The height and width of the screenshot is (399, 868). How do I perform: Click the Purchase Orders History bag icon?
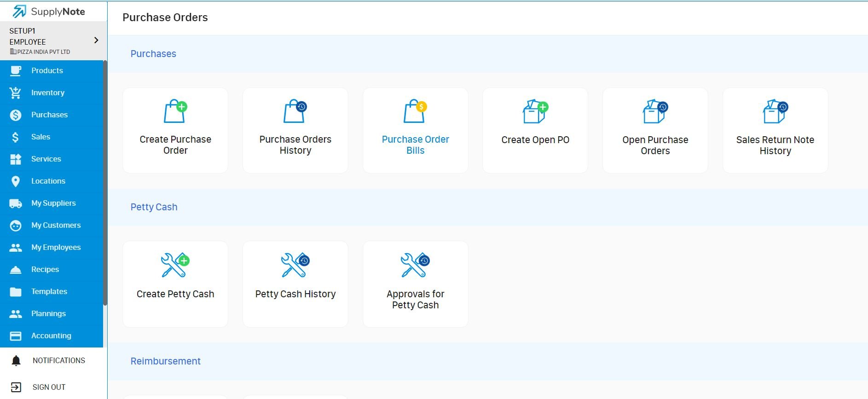click(x=295, y=111)
